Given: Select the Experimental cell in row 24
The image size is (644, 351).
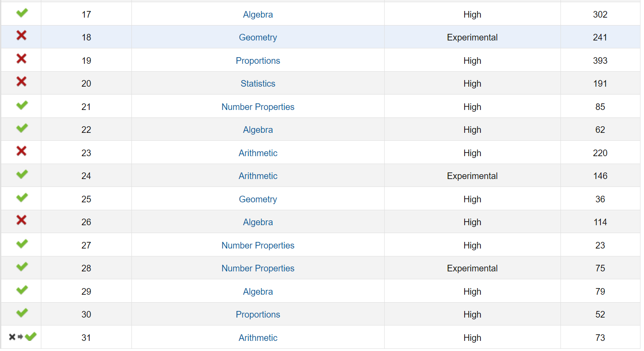Looking at the screenshot, I should pos(472,176).
